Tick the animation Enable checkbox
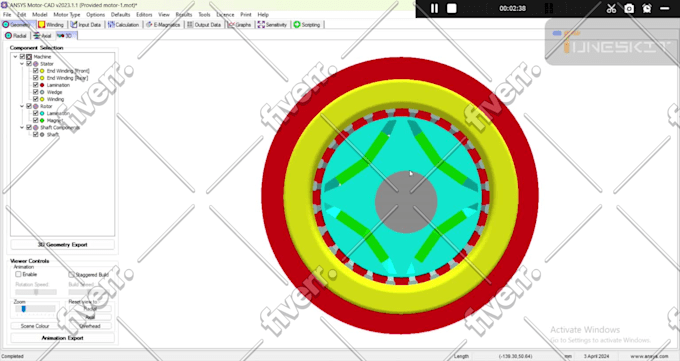 [x=18, y=274]
